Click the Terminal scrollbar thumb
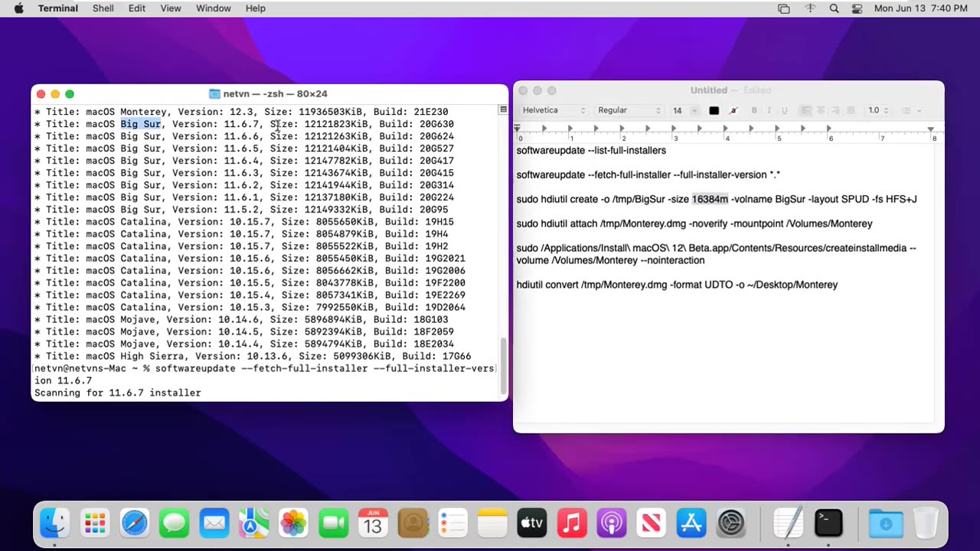The image size is (980, 551). tap(503, 366)
